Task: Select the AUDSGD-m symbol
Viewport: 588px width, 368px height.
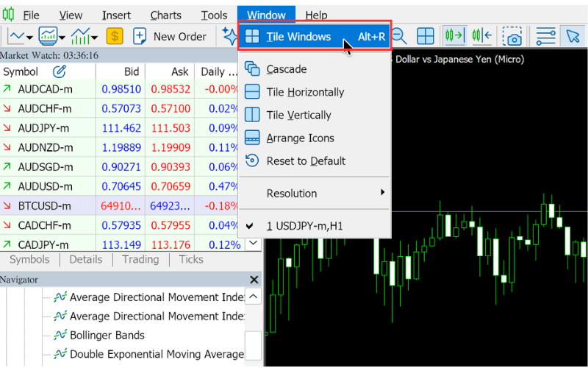Action: 46,167
